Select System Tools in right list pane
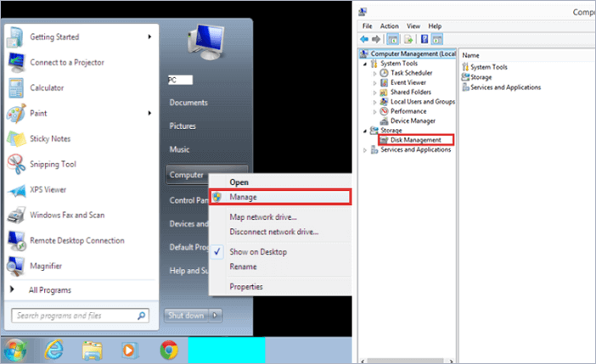The image size is (596, 364). point(485,67)
